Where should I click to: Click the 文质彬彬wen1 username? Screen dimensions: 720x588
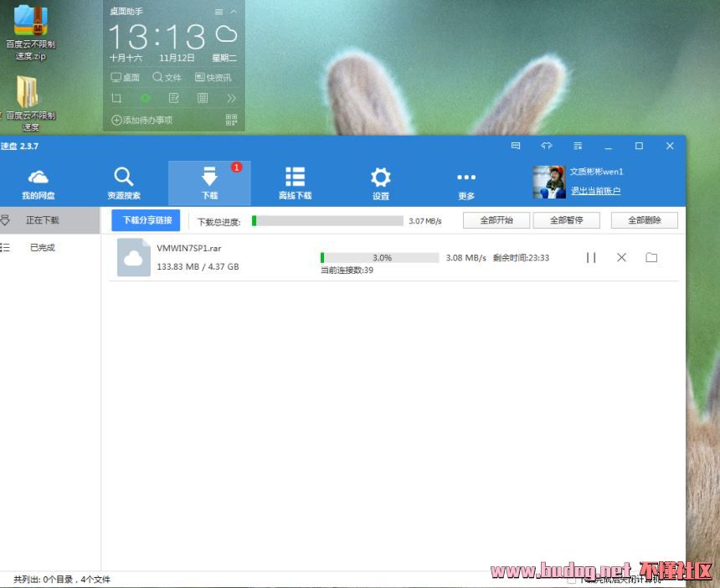[596, 172]
